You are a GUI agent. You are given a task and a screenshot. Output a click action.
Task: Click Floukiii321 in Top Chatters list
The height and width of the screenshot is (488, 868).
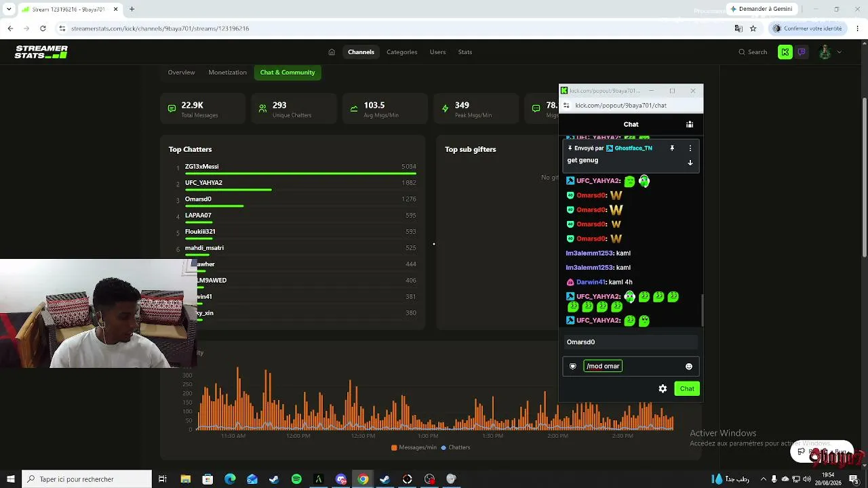(200, 232)
